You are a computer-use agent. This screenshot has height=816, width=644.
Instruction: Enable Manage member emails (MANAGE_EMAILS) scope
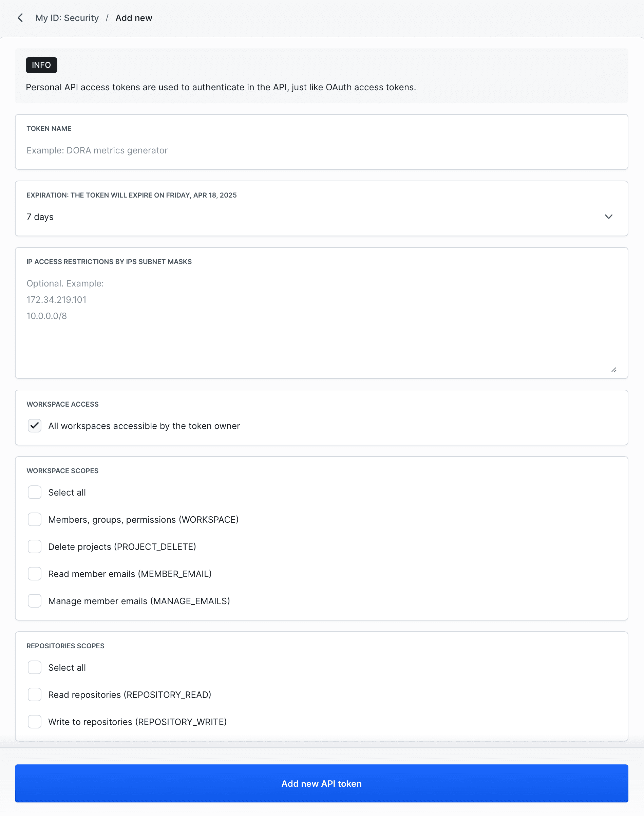(34, 601)
